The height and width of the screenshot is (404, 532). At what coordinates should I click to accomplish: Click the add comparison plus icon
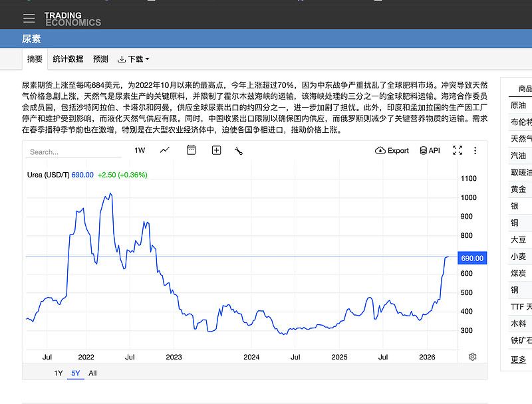pos(216,150)
